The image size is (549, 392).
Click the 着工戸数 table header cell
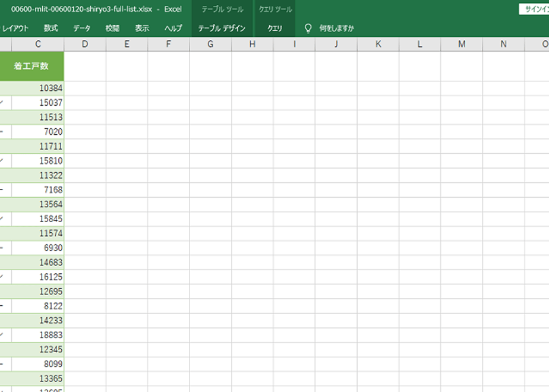pyautogui.click(x=32, y=66)
